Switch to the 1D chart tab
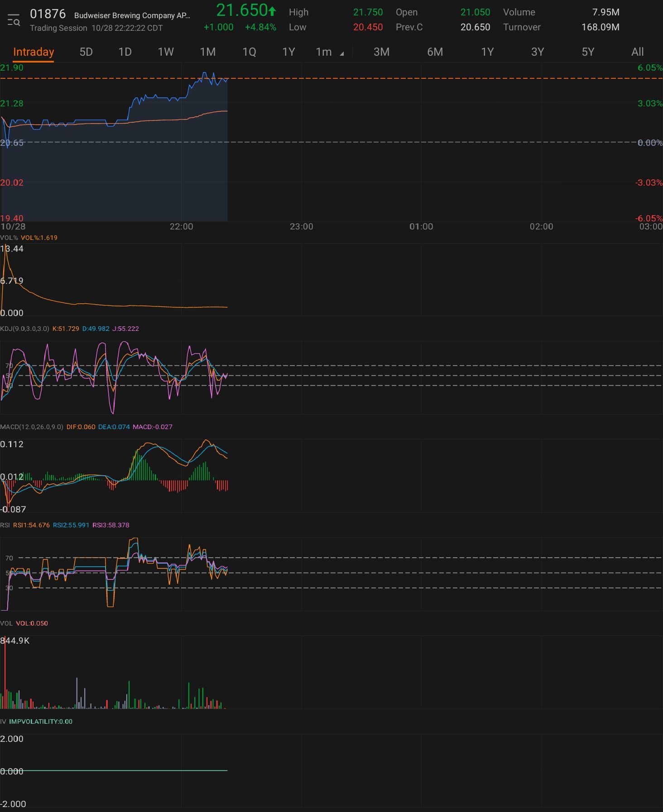Screen dimensions: 663x812 [x=125, y=52]
